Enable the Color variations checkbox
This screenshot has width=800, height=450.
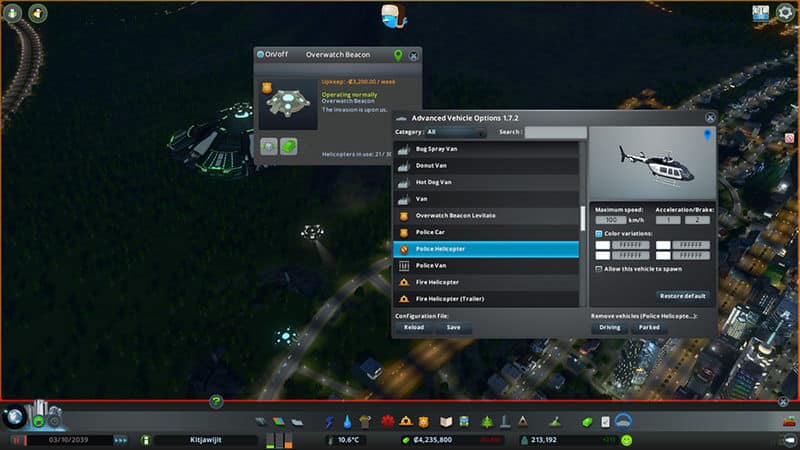[x=599, y=233]
